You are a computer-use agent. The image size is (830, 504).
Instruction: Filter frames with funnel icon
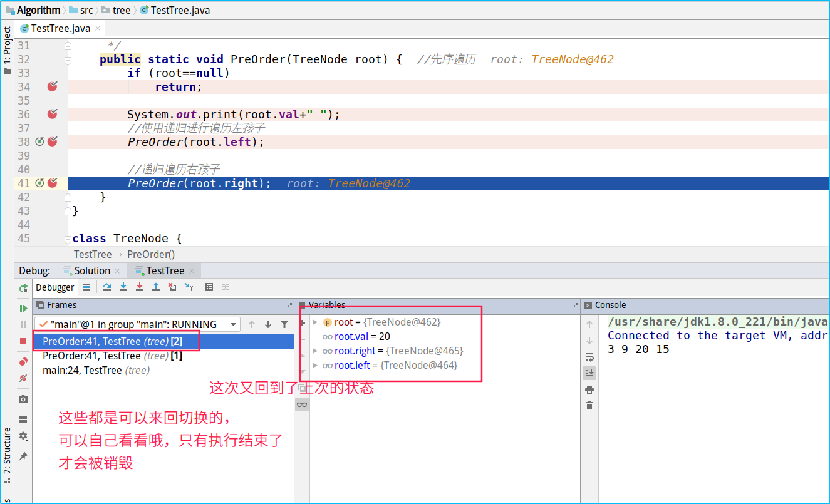click(x=284, y=324)
